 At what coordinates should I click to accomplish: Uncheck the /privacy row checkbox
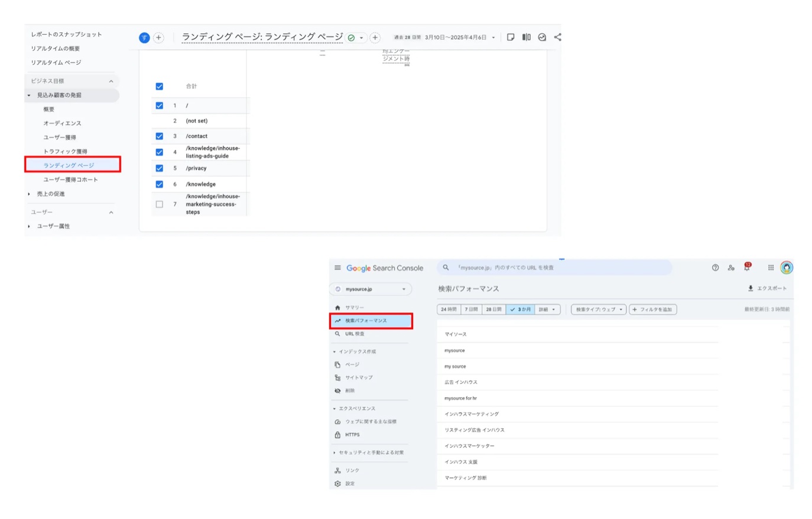tap(160, 168)
